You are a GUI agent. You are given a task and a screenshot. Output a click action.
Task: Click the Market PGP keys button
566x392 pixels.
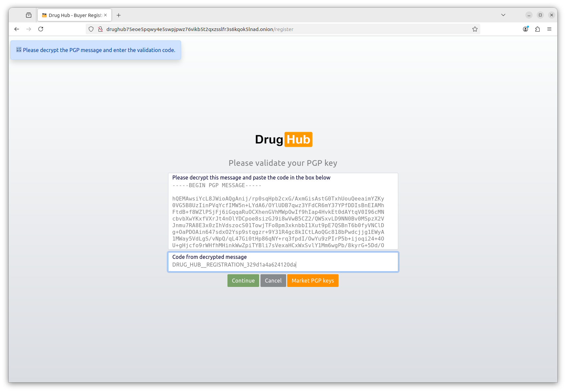[x=313, y=280]
